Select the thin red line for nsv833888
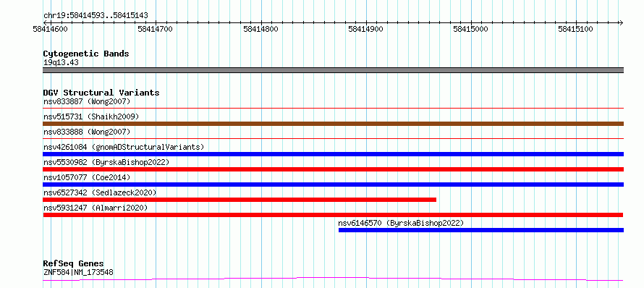 tap(333, 139)
